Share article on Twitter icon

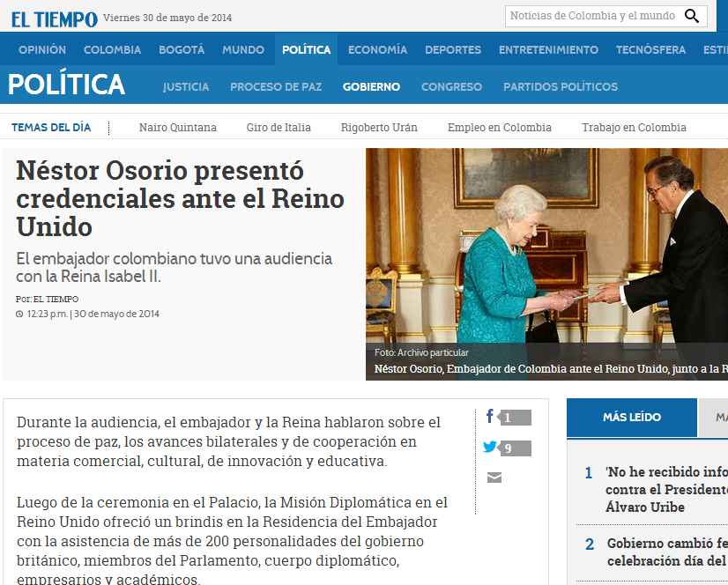[x=490, y=447]
